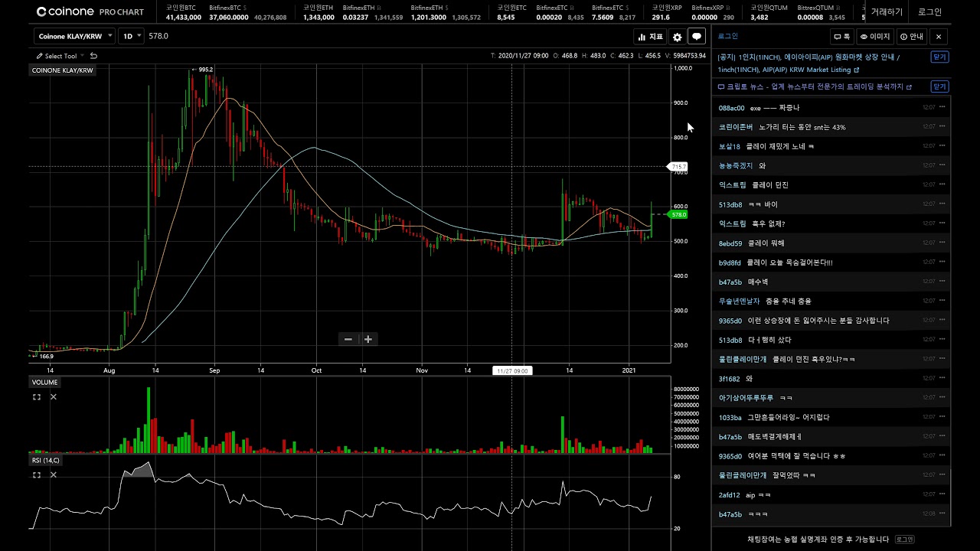Select the 코인원QTUM ticker in header

(769, 12)
